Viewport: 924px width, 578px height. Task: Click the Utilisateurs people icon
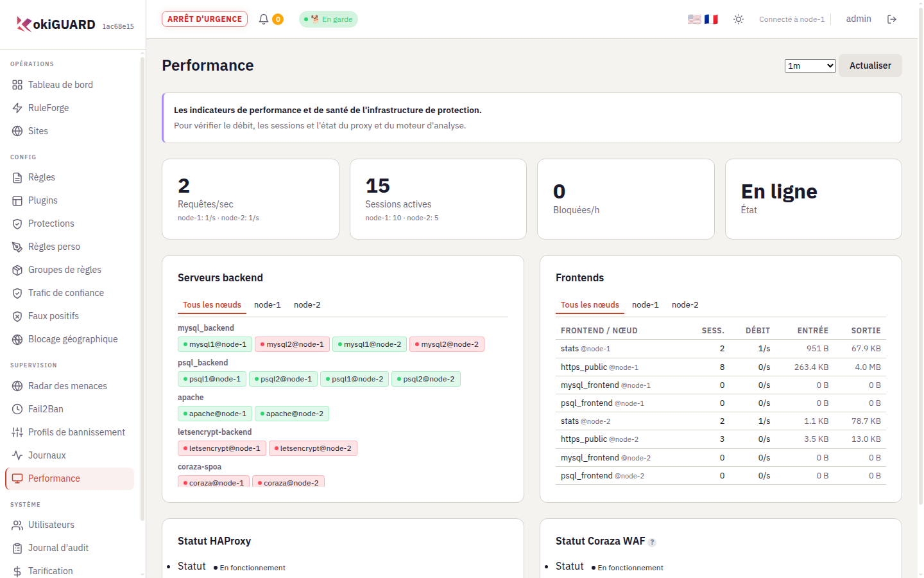[x=17, y=525]
